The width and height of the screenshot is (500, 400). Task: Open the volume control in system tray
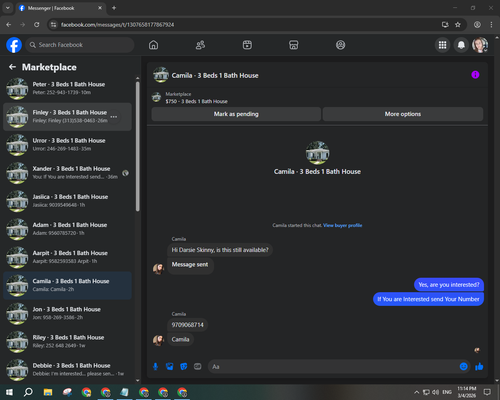435,392
